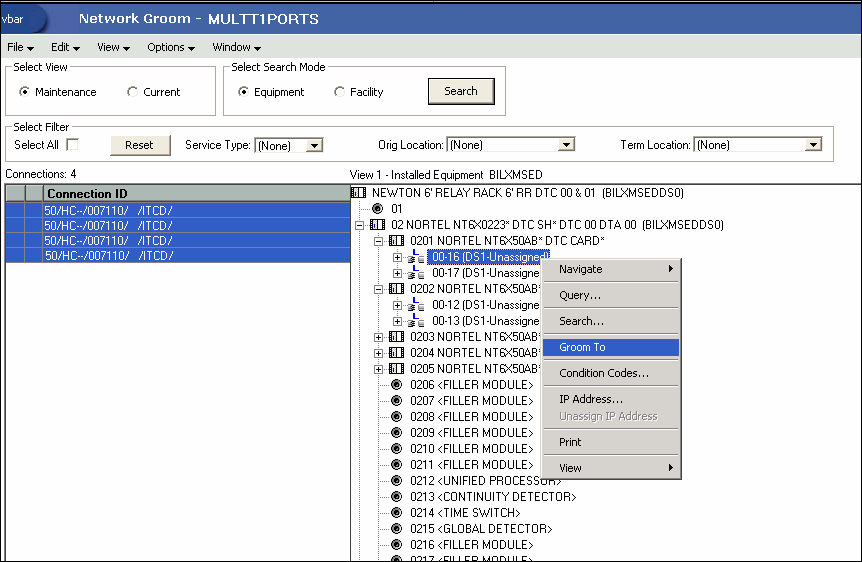Click the Connection ID column header
The width and height of the screenshot is (862, 562).
point(197,194)
